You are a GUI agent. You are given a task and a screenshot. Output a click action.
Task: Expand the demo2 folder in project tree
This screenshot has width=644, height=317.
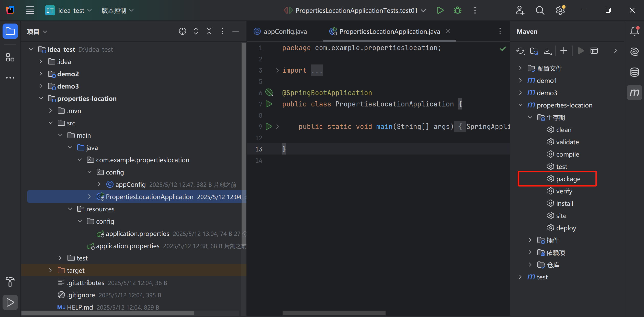41,74
